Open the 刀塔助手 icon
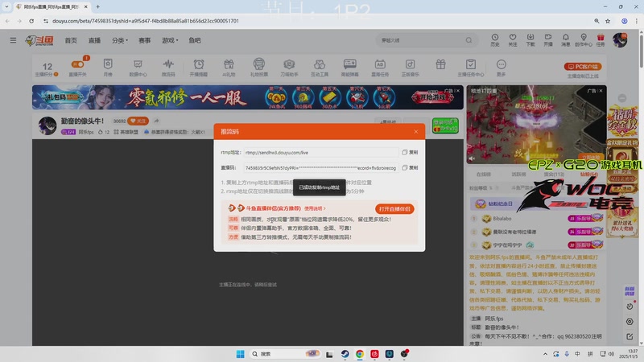The width and height of the screenshot is (644, 362). (289, 68)
